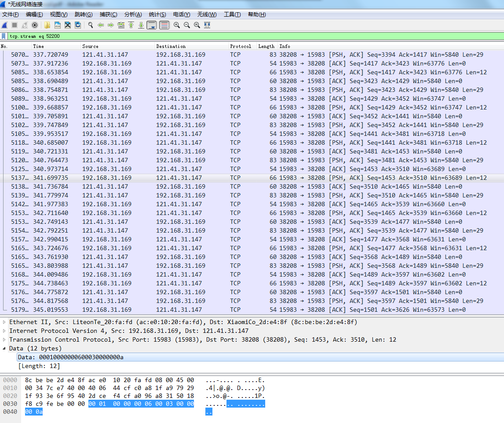Reset text to normal size icon

click(x=197, y=25)
